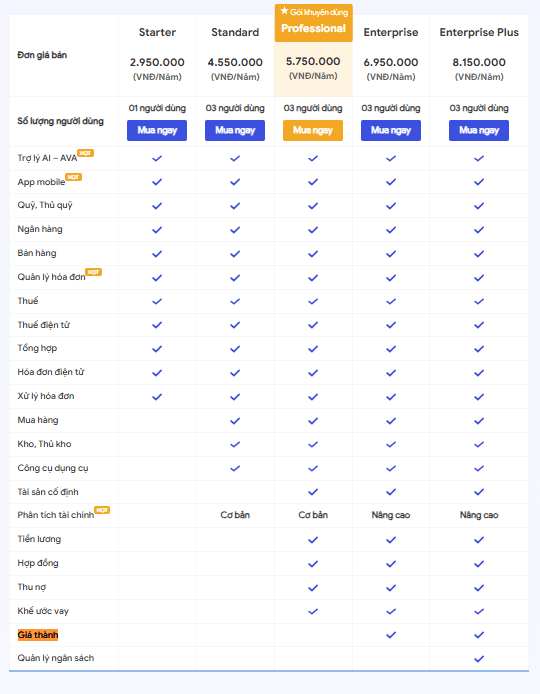Click the Professional price 5.750.000 cell
This screenshot has height=694, width=540.
coord(313,69)
